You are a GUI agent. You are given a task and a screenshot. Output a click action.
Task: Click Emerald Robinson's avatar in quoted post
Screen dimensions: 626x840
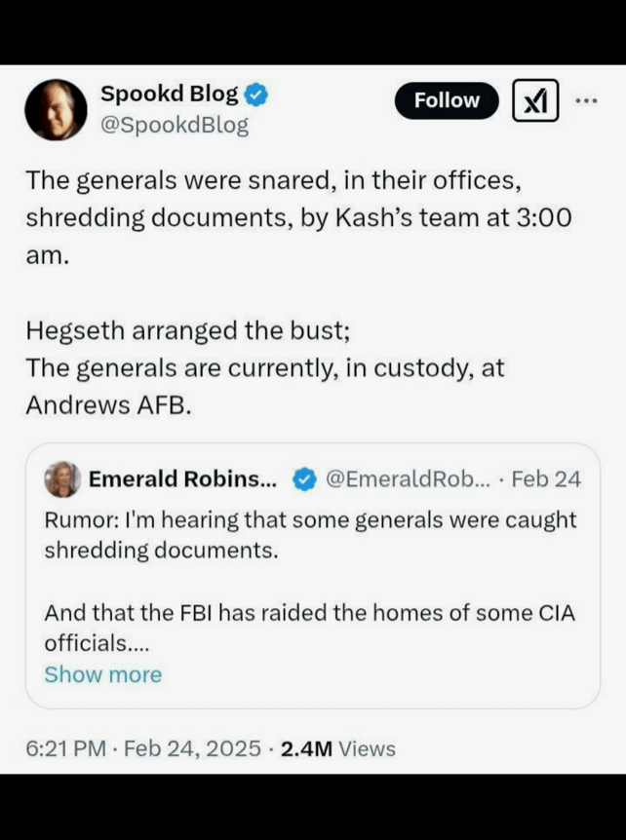click(x=62, y=478)
